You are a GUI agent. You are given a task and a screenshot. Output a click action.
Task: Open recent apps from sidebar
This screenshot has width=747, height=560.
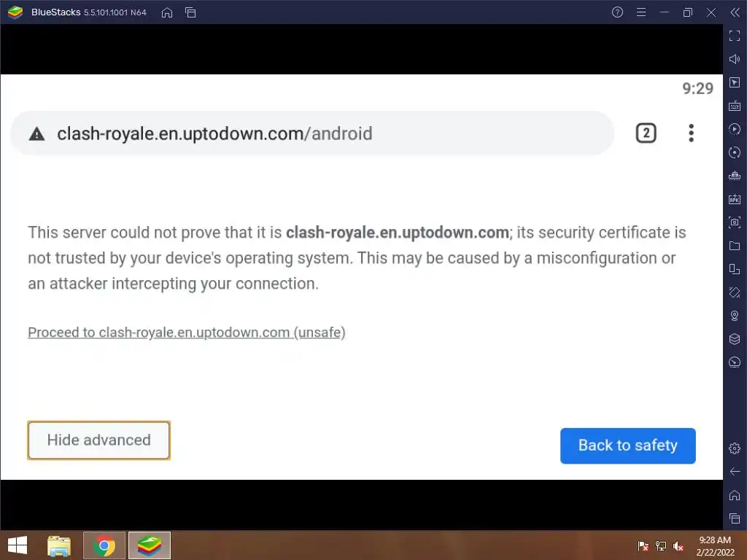(x=734, y=518)
